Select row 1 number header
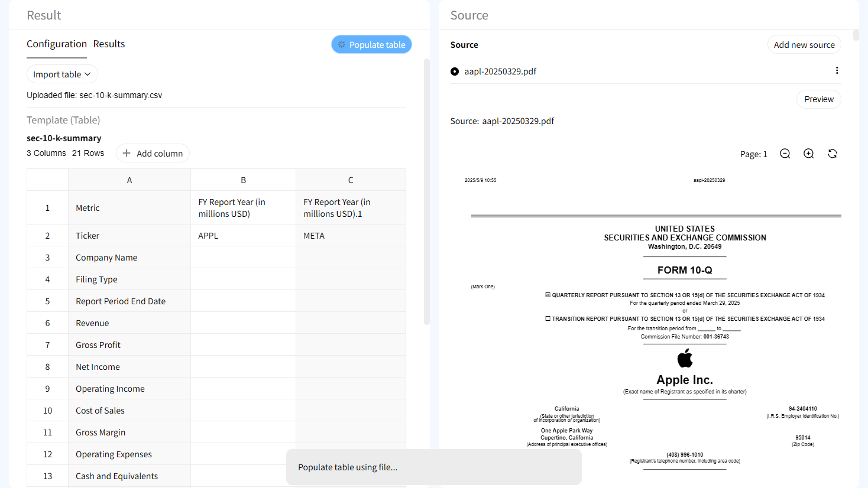The width and height of the screenshot is (868, 488). (x=48, y=208)
